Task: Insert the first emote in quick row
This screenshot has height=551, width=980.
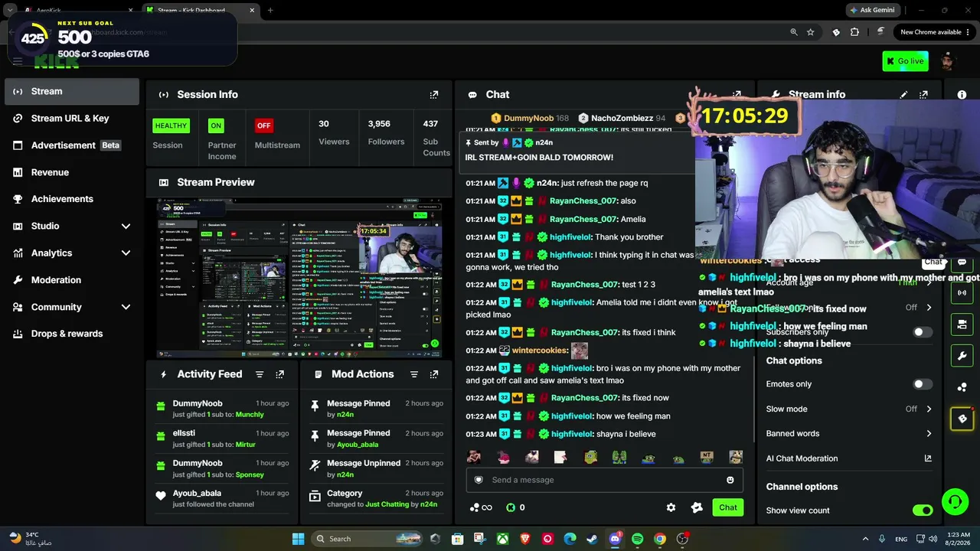Action: tap(474, 457)
